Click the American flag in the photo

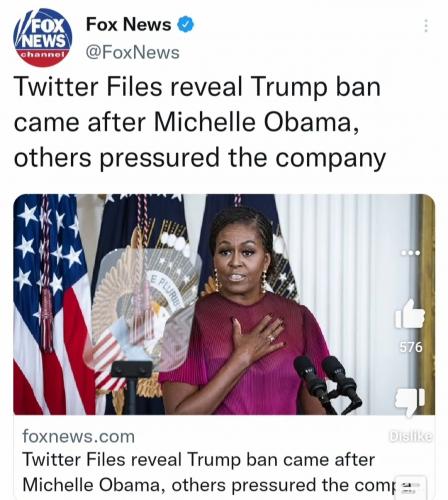pos(53,304)
